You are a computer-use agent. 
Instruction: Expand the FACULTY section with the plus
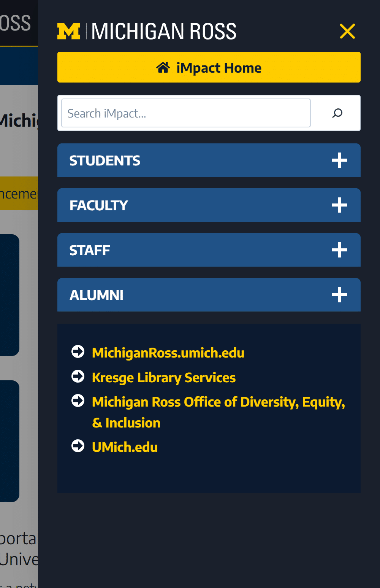tap(339, 205)
